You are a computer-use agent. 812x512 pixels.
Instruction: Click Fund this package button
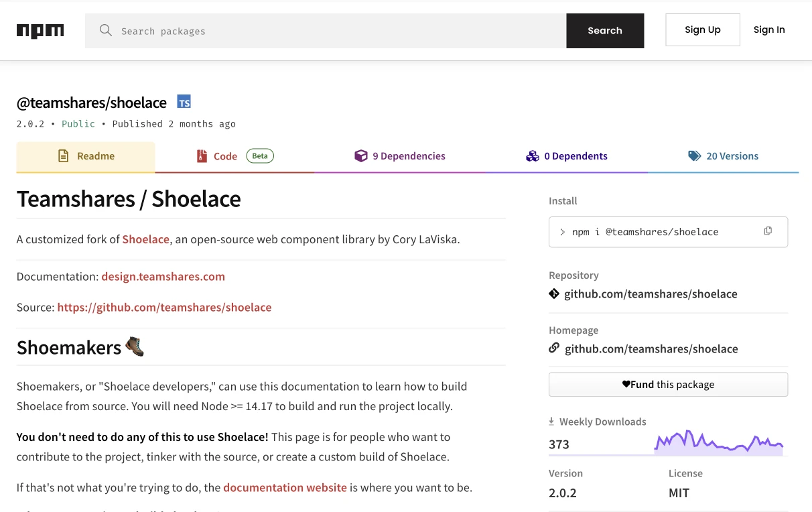pos(668,385)
